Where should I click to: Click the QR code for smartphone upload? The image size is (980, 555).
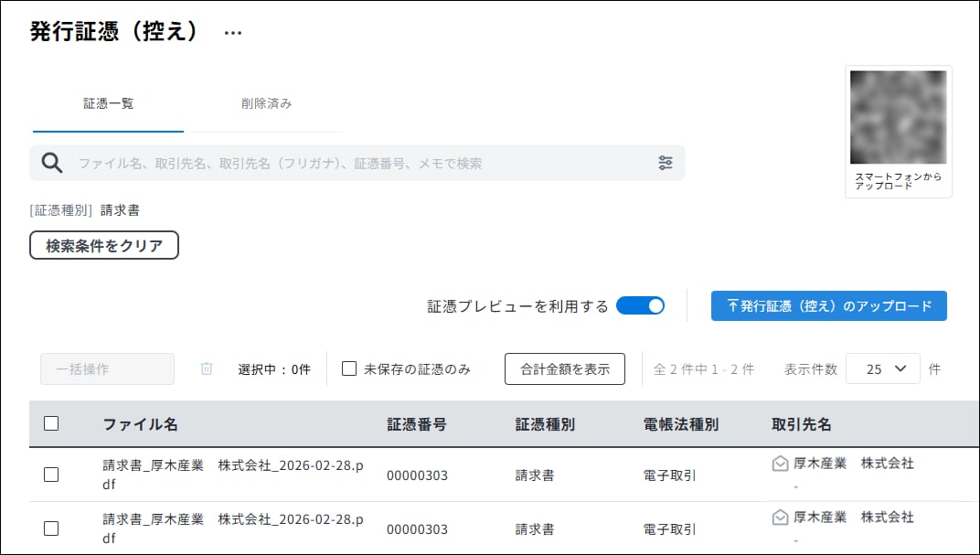tap(898, 117)
